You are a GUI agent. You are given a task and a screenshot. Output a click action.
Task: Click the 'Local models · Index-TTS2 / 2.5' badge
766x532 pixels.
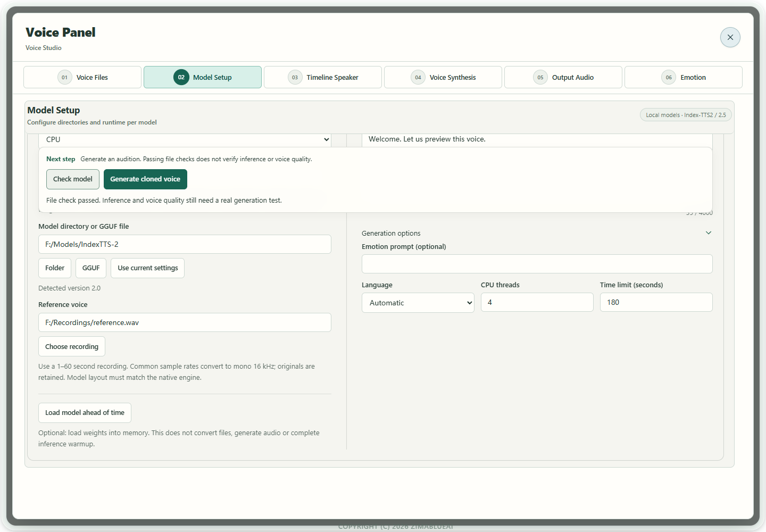click(x=686, y=115)
